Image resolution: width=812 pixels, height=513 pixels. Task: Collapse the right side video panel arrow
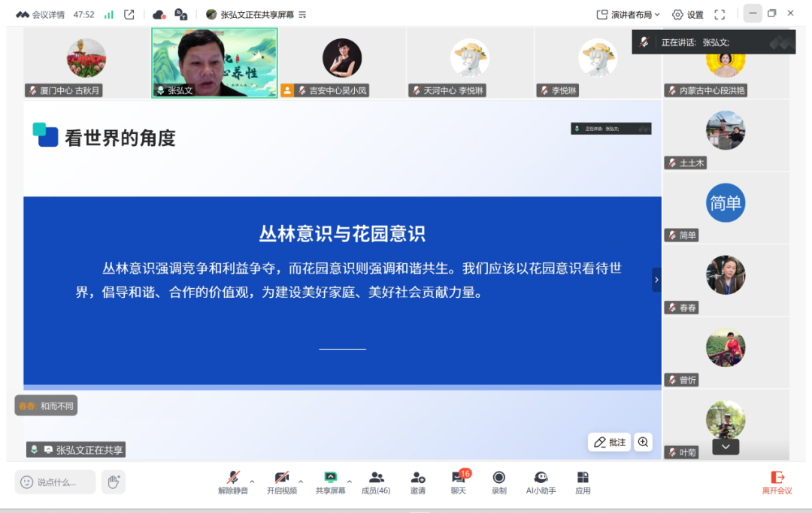(656, 280)
